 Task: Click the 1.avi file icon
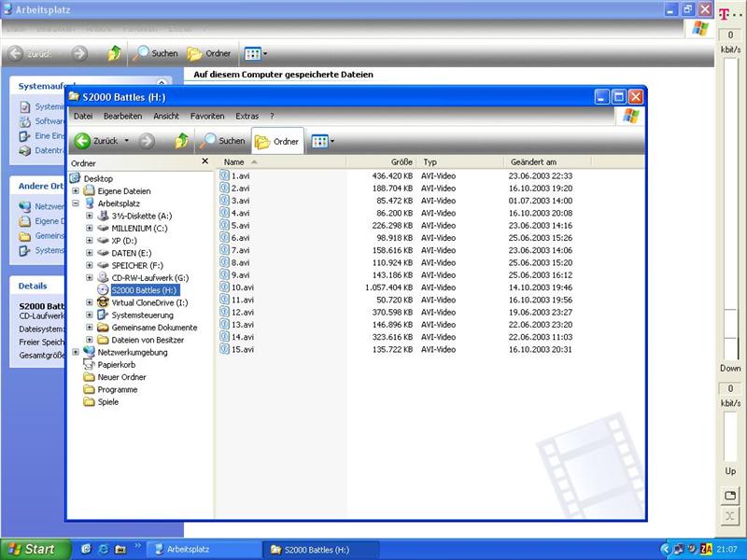click(224, 175)
